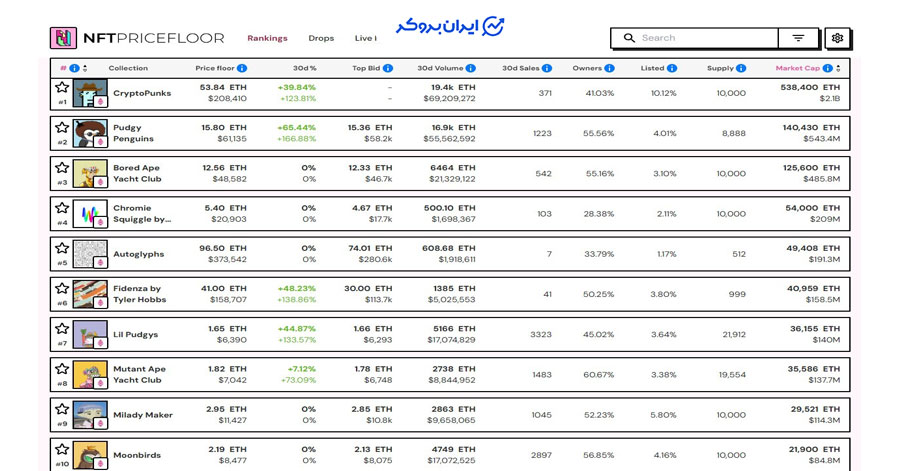Star Bored Ape Yacht Club
This screenshot has width=900, height=471.
[x=62, y=168]
